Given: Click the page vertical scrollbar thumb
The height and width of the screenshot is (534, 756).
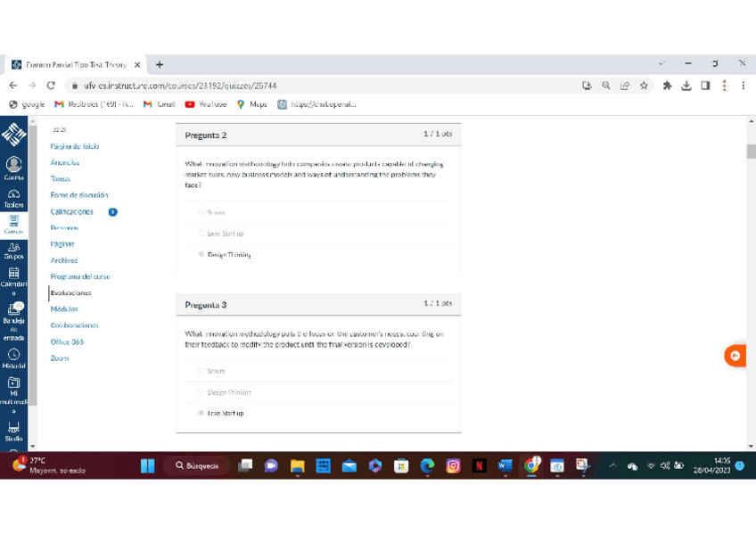Looking at the screenshot, I should coord(752,152).
